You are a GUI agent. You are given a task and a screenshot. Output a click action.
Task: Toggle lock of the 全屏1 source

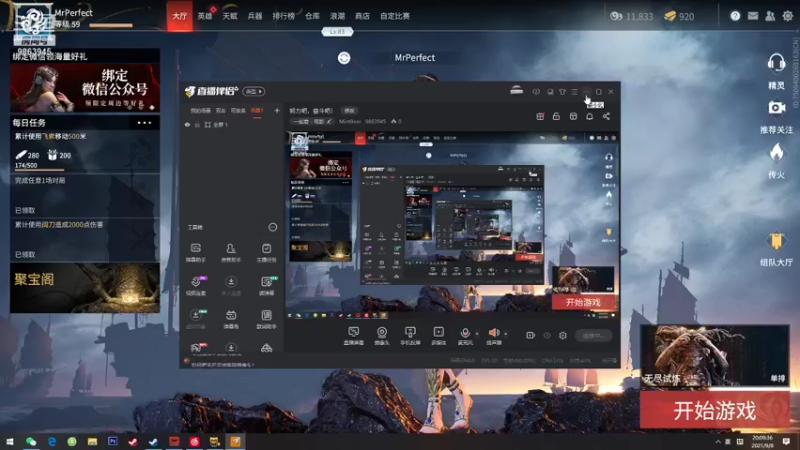click(197, 124)
